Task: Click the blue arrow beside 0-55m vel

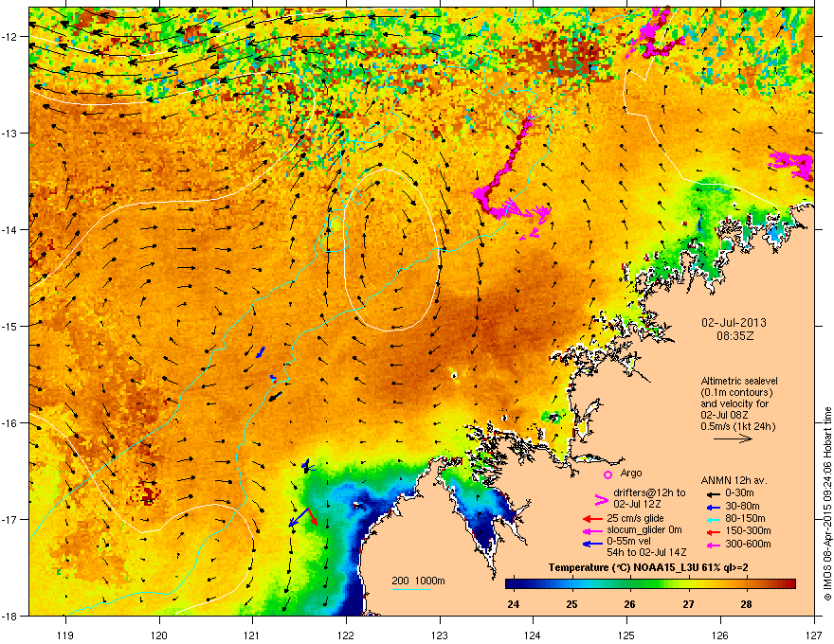Action: pyautogui.click(x=592, y=544)
